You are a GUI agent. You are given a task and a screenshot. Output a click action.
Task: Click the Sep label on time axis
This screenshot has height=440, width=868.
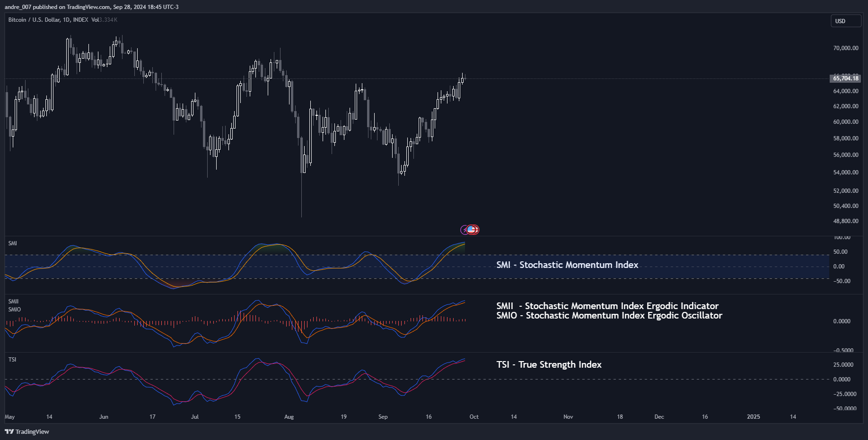[383, 417]
